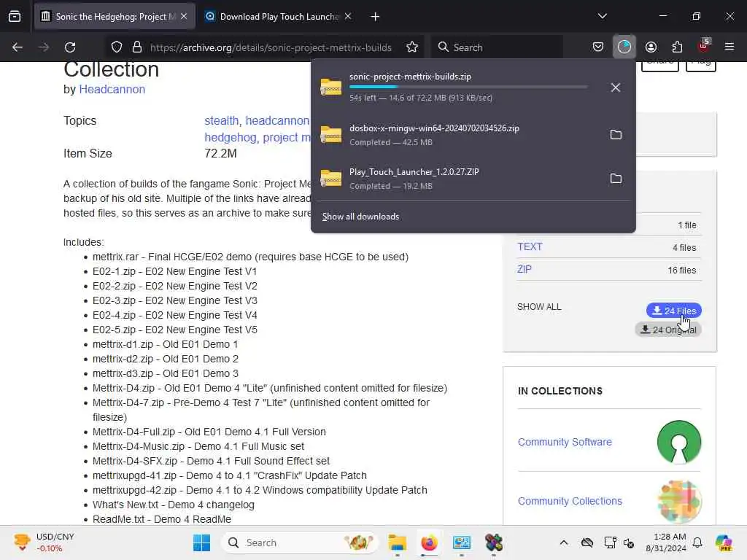Open Community Software collection link
The height and width of the screenshot is (560, 747).
click(x=565, y=442)
